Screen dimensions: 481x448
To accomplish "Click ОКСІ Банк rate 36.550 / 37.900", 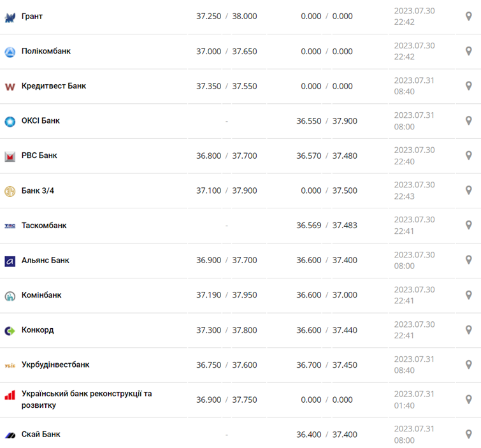I will 327,120.
